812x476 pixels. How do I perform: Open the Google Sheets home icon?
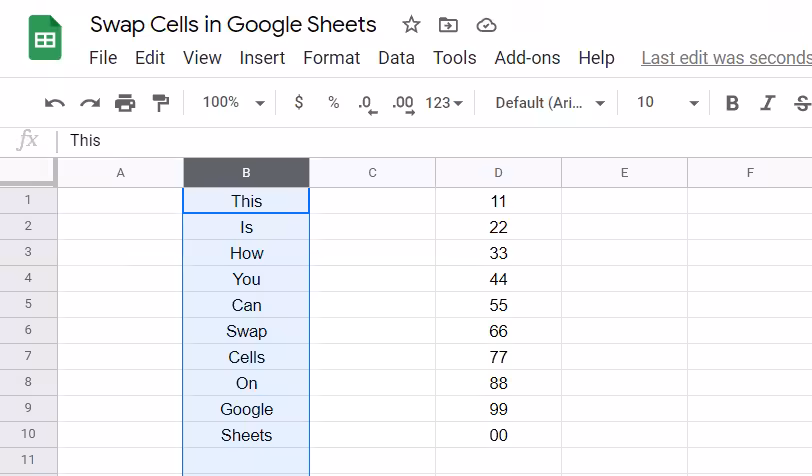tap(45, 38)
